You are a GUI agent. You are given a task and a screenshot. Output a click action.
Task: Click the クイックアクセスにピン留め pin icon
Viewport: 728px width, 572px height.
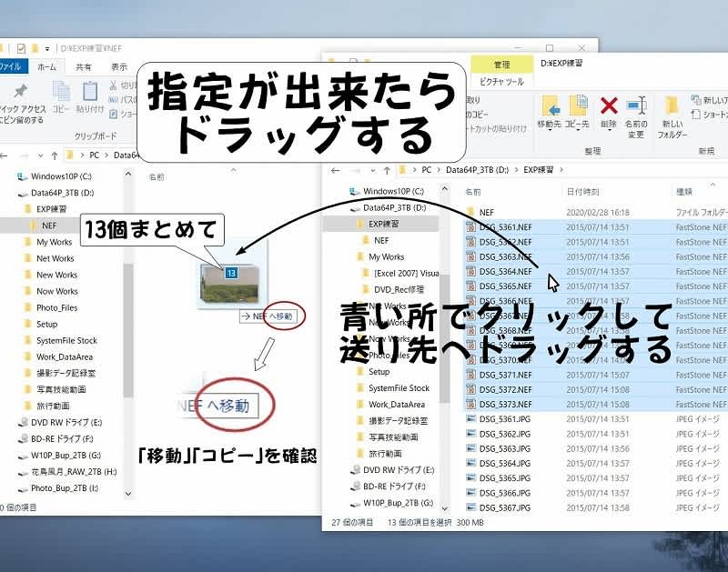[x=20, y=90]
